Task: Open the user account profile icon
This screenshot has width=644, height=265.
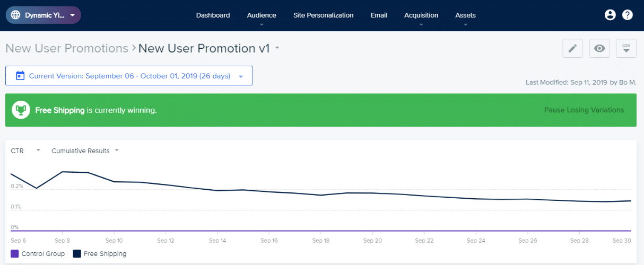Action: coord(610,15)
